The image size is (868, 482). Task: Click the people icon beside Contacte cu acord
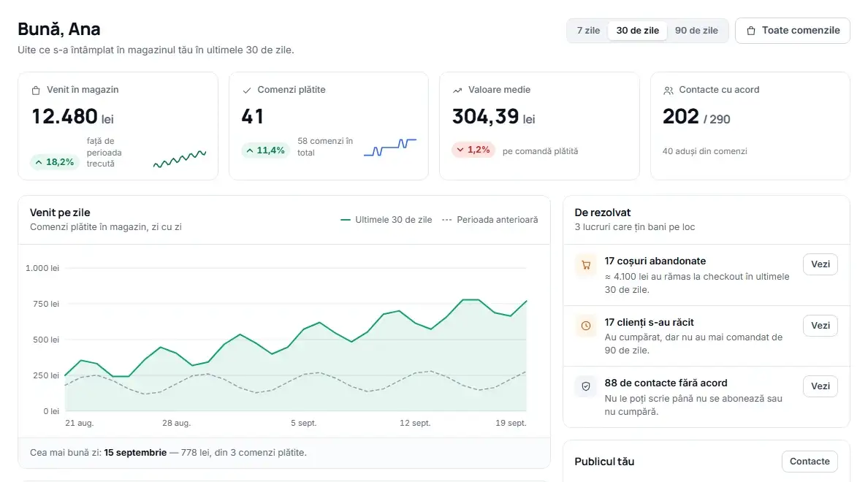(668, 91)
